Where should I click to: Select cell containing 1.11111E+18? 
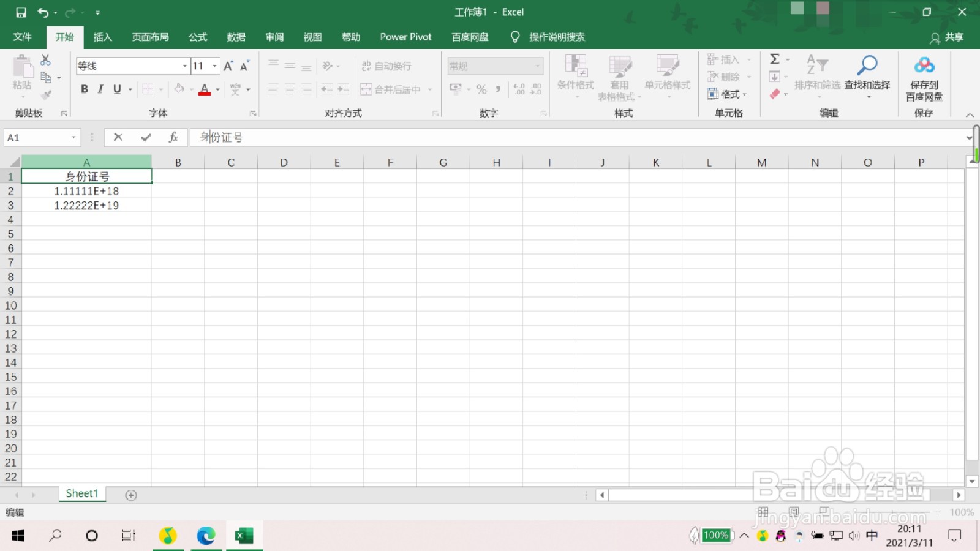coord(86,191)
